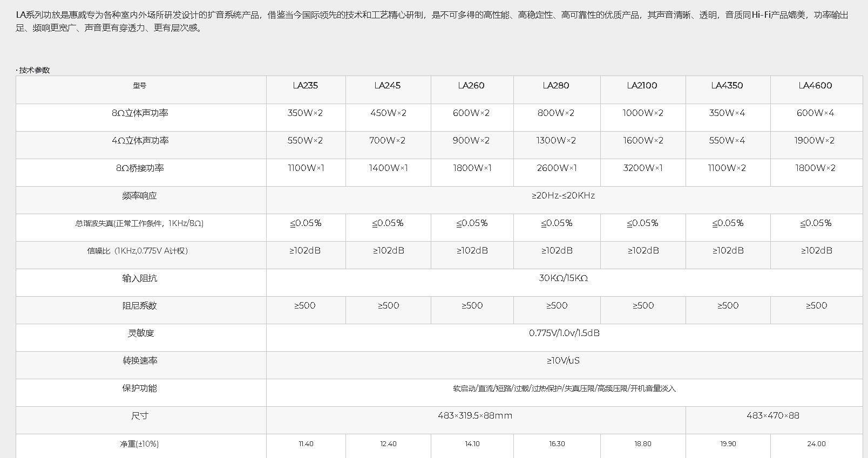Screen dimensions: 868x458
Task: Select the LA280 model header cell
Action: (x=556, y=86)
